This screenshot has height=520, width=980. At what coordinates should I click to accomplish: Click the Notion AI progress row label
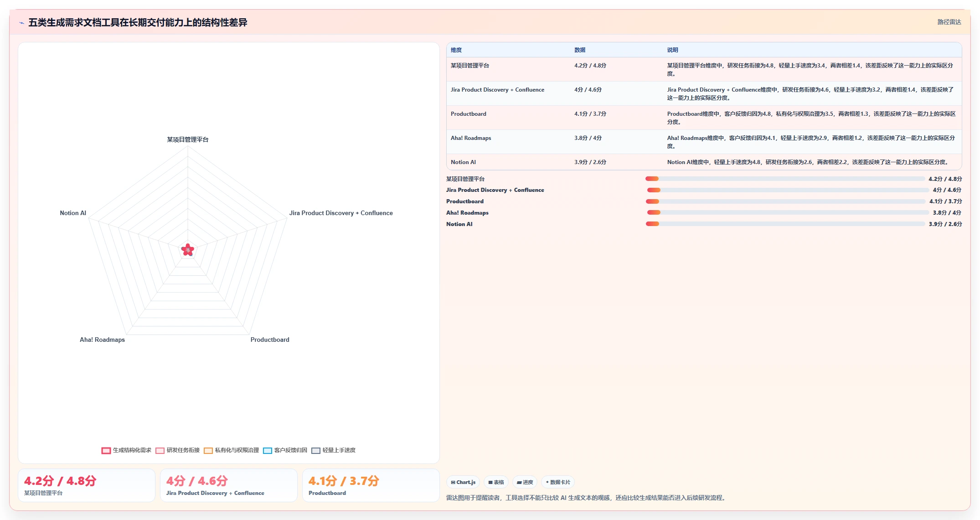[459, 224]
